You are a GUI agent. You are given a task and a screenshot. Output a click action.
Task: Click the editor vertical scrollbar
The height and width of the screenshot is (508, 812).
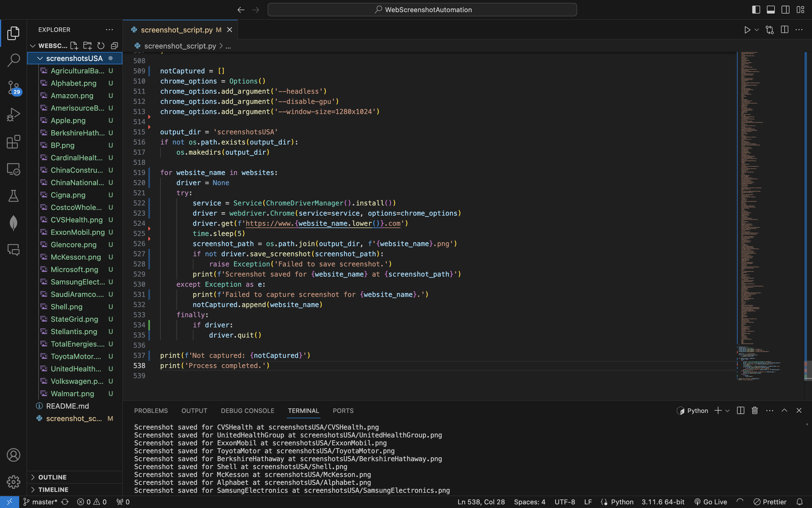[x=808, y=371]
